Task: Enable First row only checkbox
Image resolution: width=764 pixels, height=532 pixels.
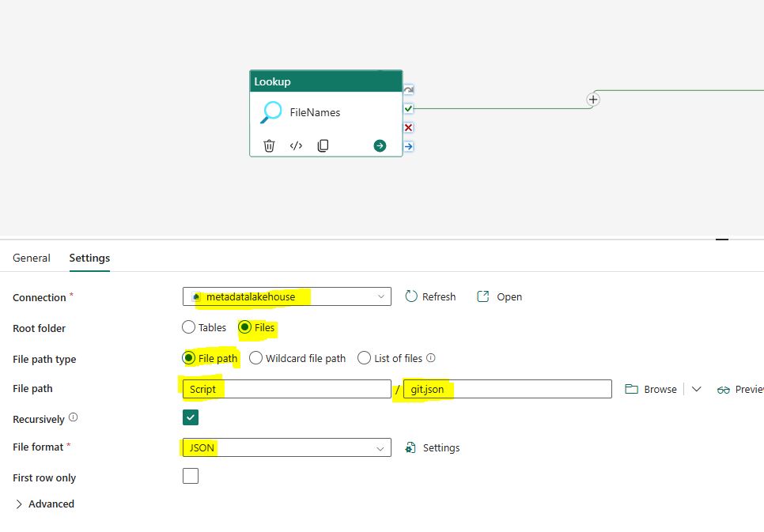Action: tap(191, 476)
